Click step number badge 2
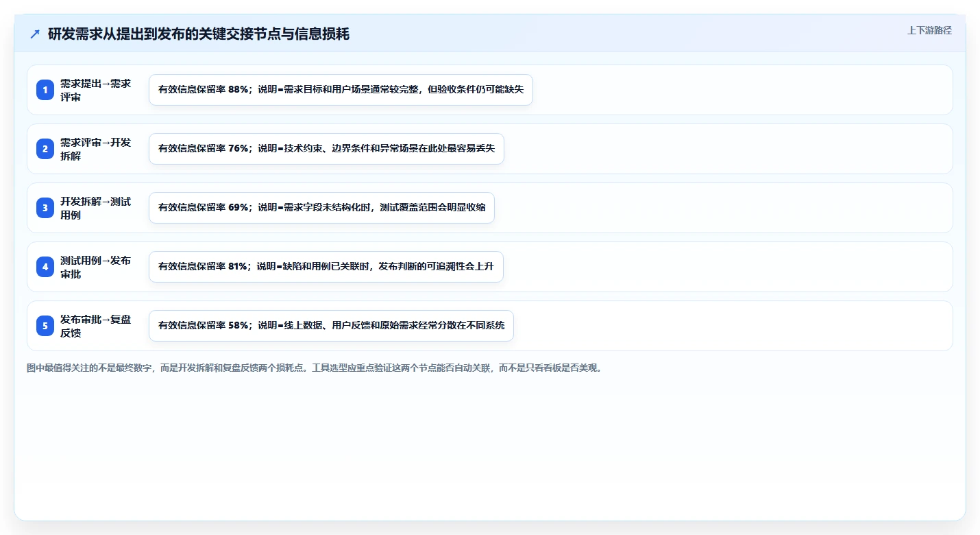The image size is (980, 535). coord(45,149)
